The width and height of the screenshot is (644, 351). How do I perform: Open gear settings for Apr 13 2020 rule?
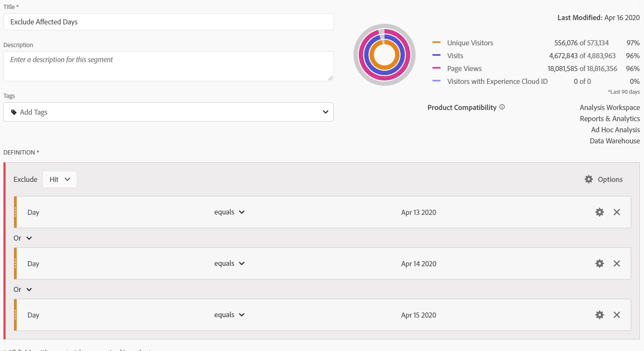pyautogui.click(x=599, y=212)
